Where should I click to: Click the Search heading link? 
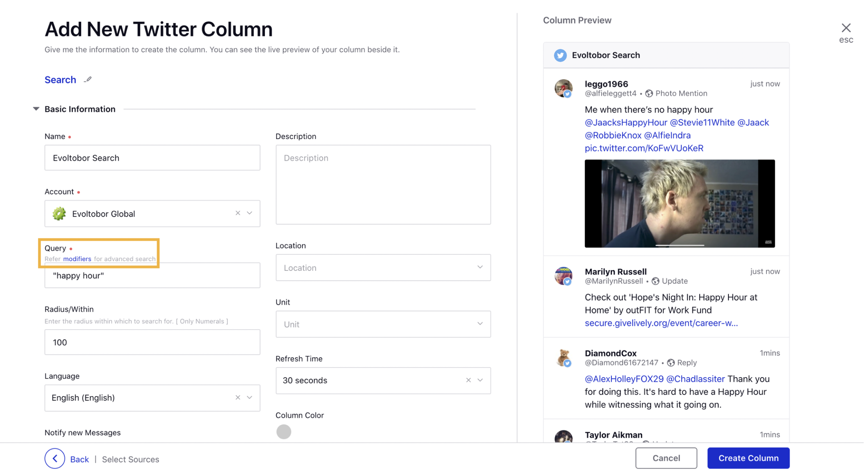(x=60, y=80)
